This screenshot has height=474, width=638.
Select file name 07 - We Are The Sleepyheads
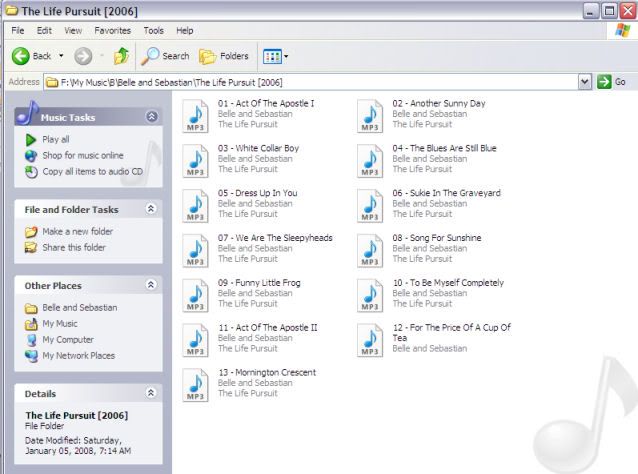pyautogui.click(x=275, y=238)
